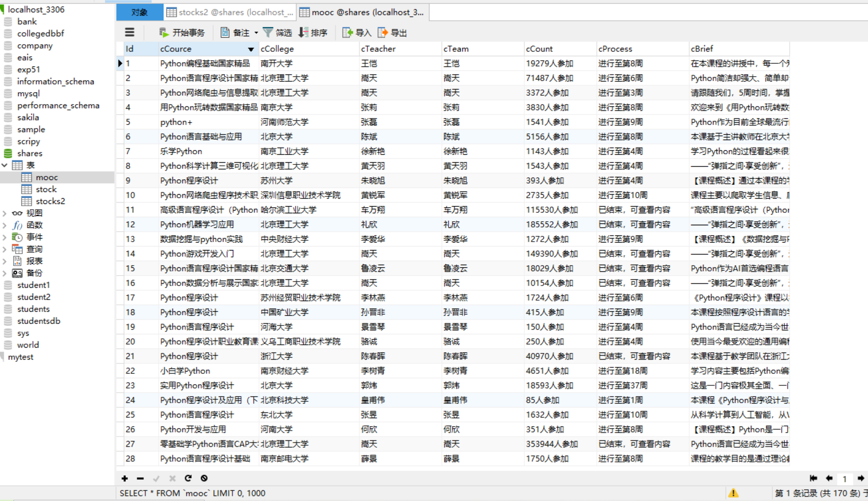The width and height of the screenshot is (868, 501).
Task: Select the mytest connection
Action: [x=20, y=357]
